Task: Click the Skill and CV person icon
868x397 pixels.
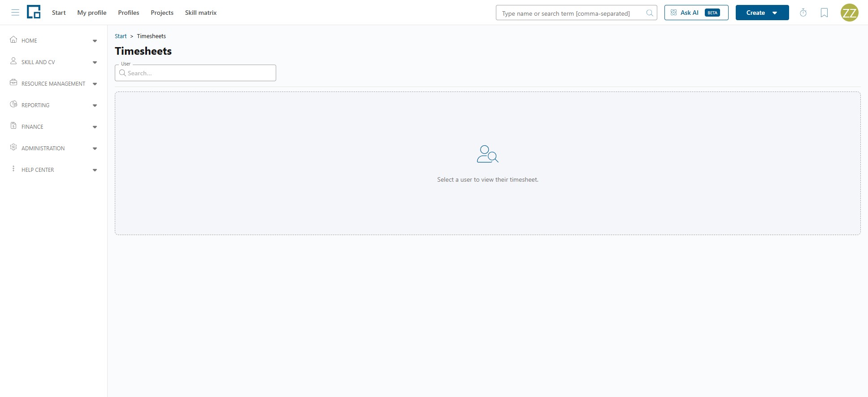Action: (13, 61)
